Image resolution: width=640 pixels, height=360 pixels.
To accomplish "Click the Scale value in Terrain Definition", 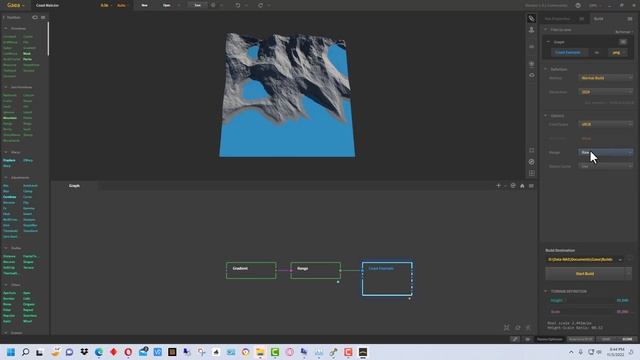I will (622, 312).
